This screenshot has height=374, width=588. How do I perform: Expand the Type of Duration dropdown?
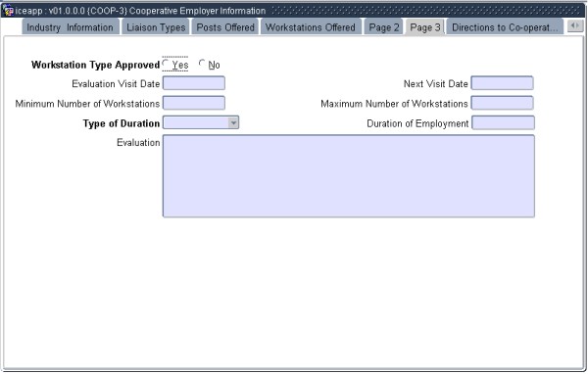pyautogui.click(x=233, y=123)
